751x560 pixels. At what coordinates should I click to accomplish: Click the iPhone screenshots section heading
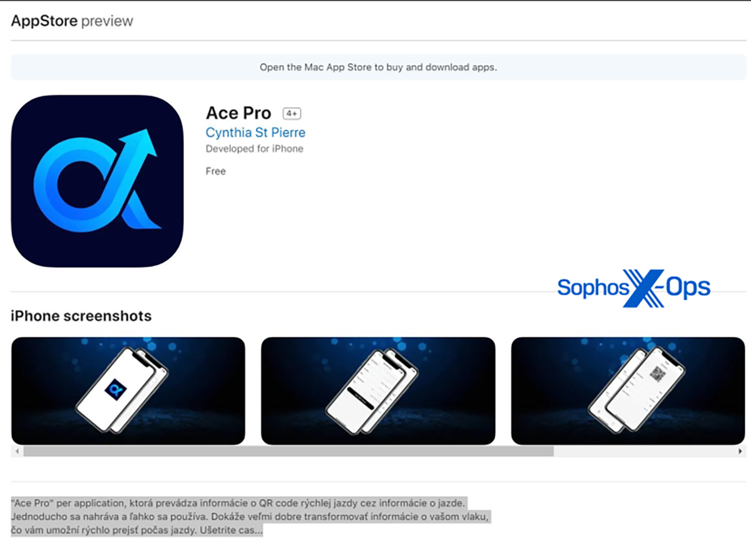[81, 316]
